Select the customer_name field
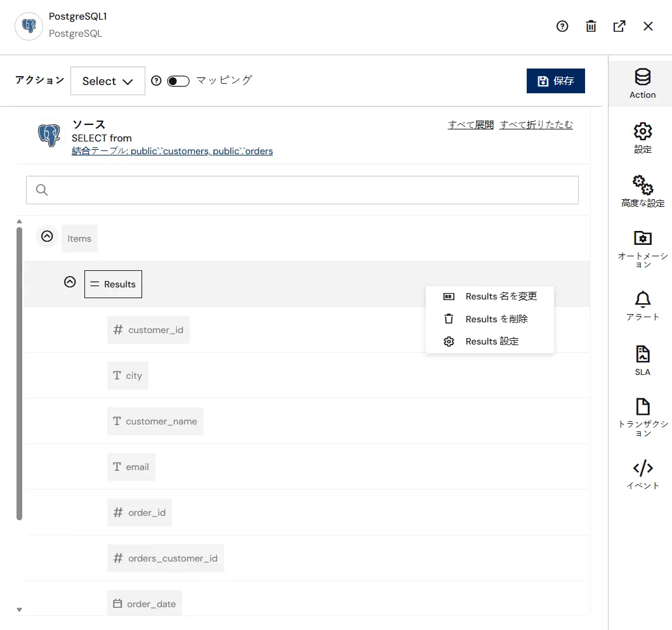This screenshot has width=672, height=630. (x=155, y=421)
